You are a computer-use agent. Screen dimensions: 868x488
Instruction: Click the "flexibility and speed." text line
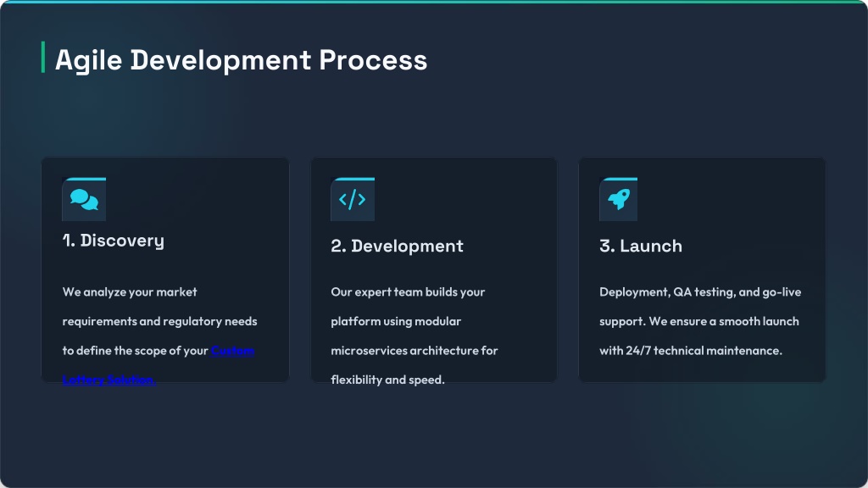[x=387, y=380]
